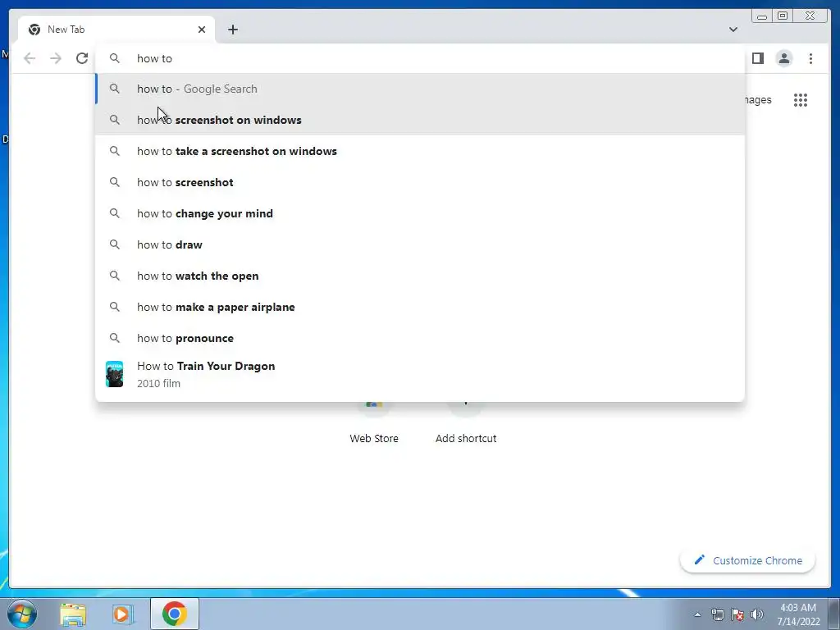The height and width of the screenshot is (630, 840).
Task: Click the magnifier icon in the address bar
Action: 115,58
